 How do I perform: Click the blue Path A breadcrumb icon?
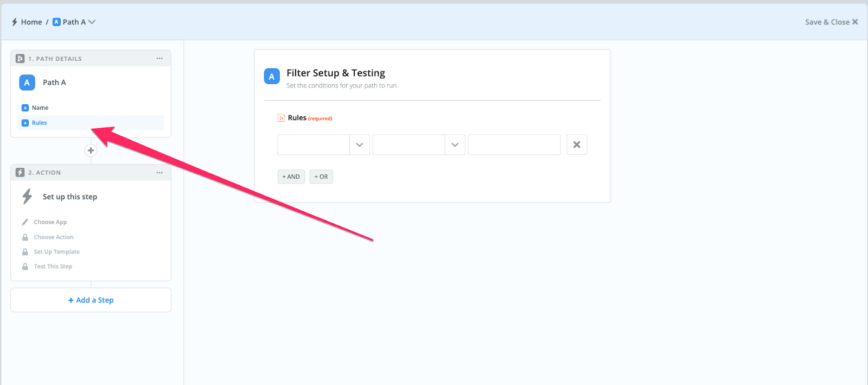coord(56,22)
